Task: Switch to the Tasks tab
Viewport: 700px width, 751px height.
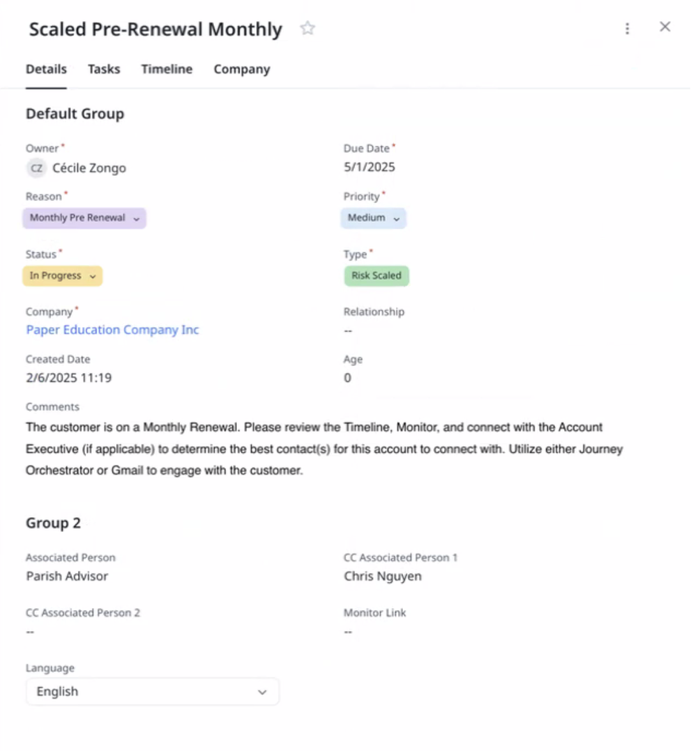Action: pyautogui.click(x=103, y=69)
